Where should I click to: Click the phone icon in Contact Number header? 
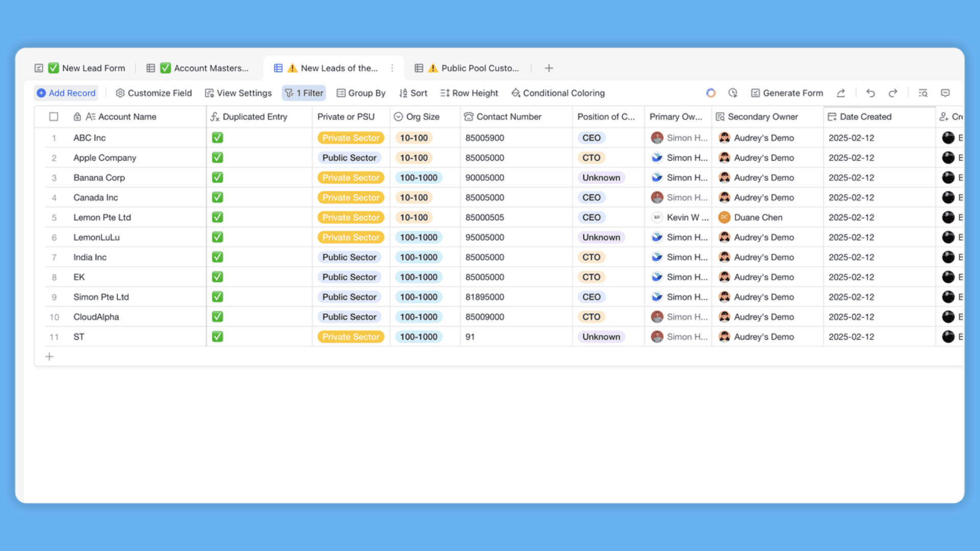coord(469,117)
